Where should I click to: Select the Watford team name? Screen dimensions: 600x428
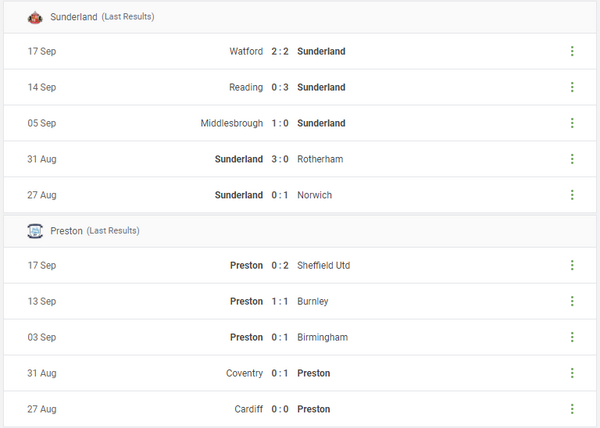(246, 51)
